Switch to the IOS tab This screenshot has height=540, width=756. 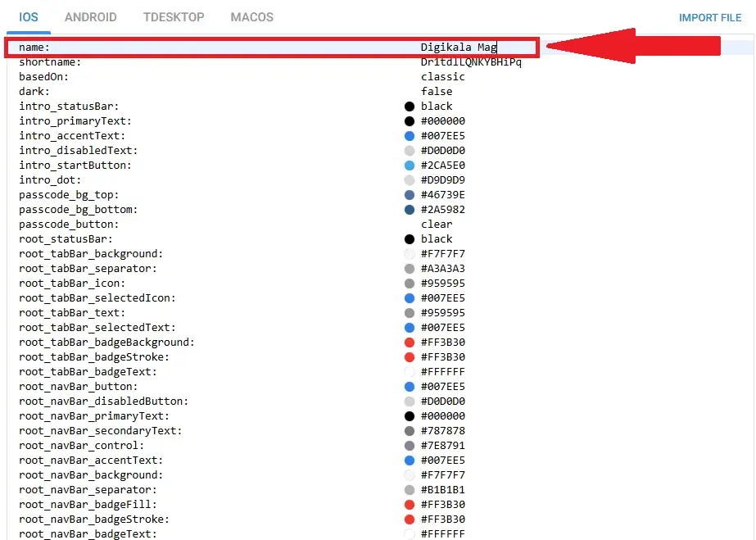coord(28,17)
